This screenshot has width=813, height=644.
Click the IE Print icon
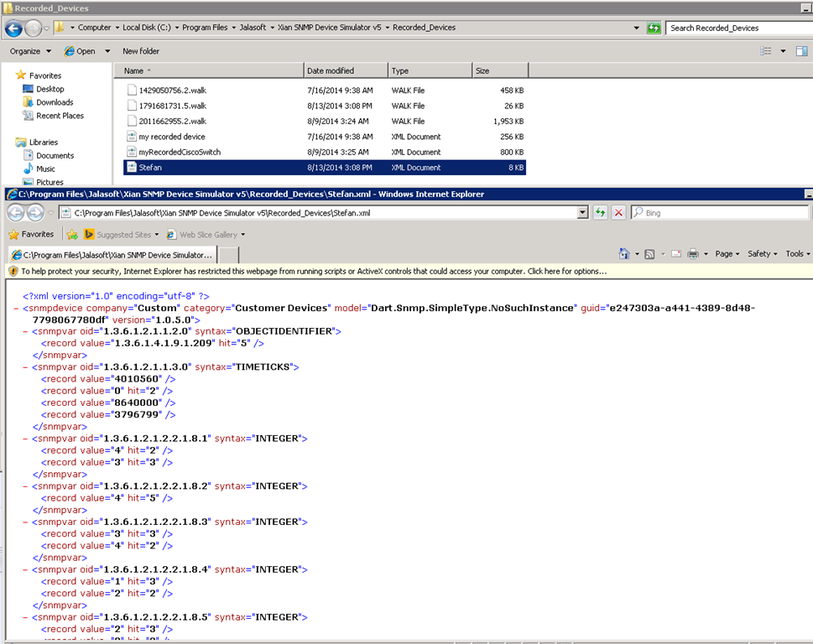pyautogui.click(x=693, y=254)
